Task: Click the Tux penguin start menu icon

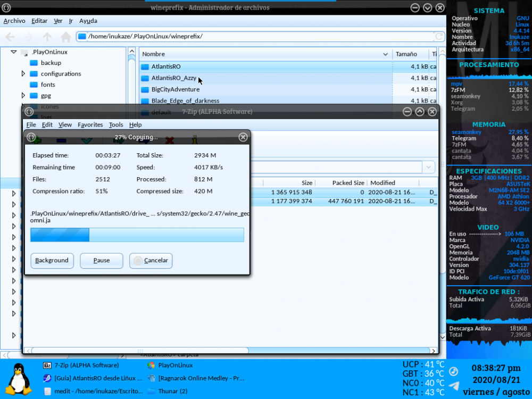Action: coord(19,379)
